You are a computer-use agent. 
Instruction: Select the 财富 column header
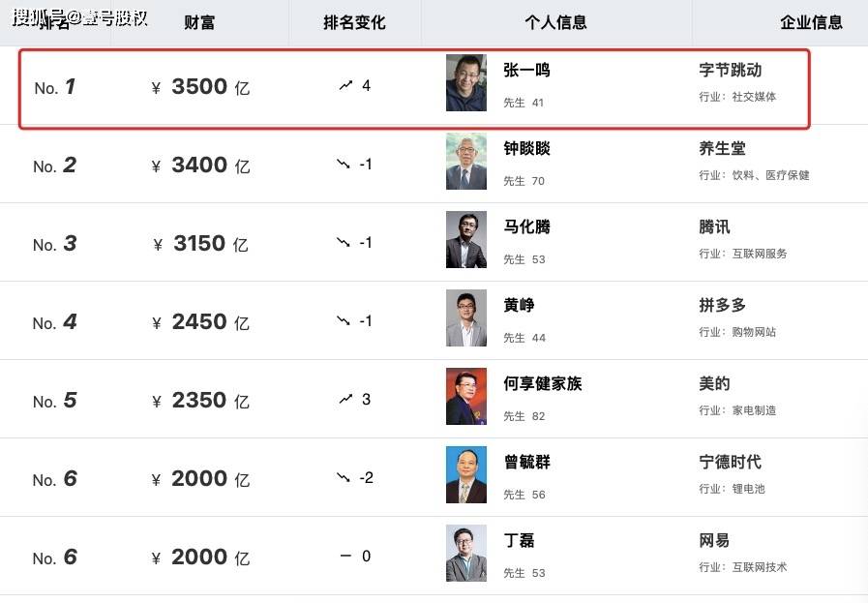point(199,22)
